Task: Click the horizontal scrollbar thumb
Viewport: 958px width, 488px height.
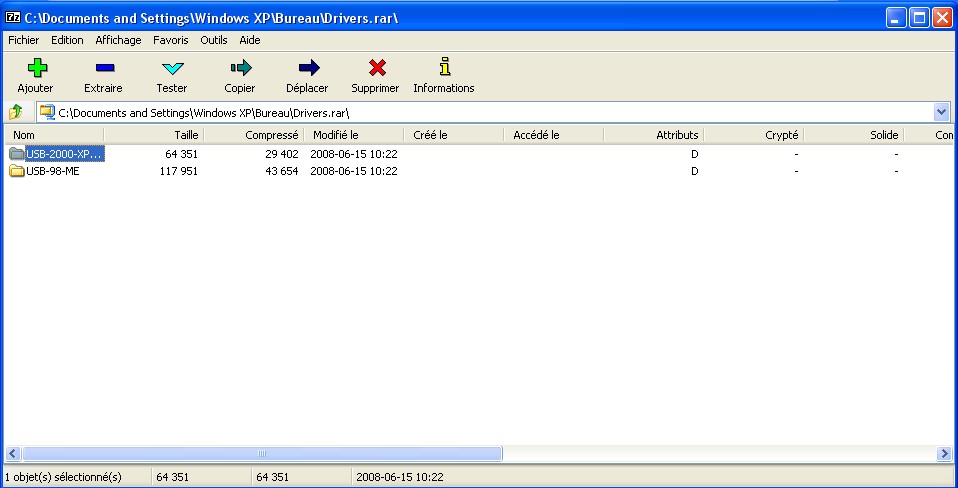Action: [x=262, y=454]
